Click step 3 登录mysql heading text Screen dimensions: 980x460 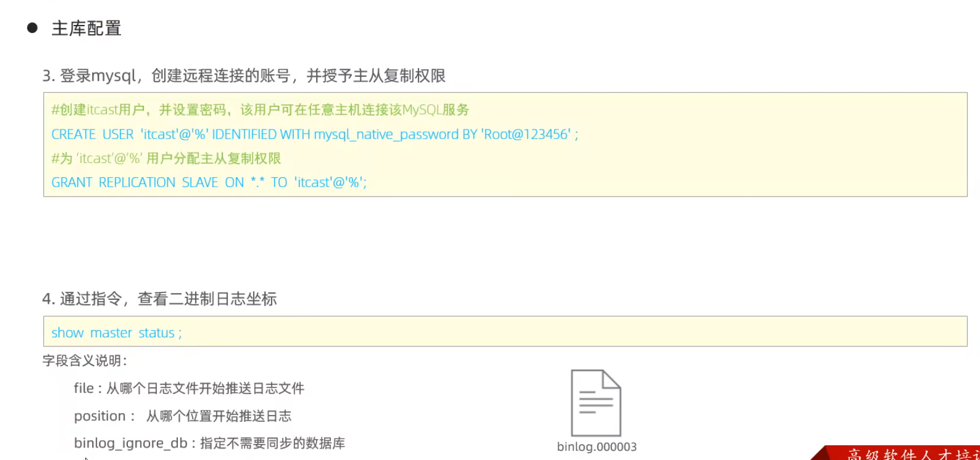click(244, 76)
